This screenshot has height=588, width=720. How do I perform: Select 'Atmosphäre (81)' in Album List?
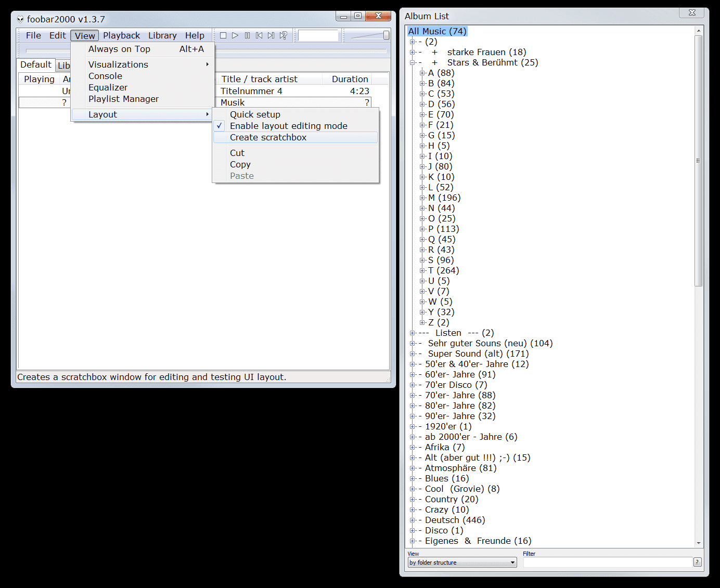tap(458, 468)
